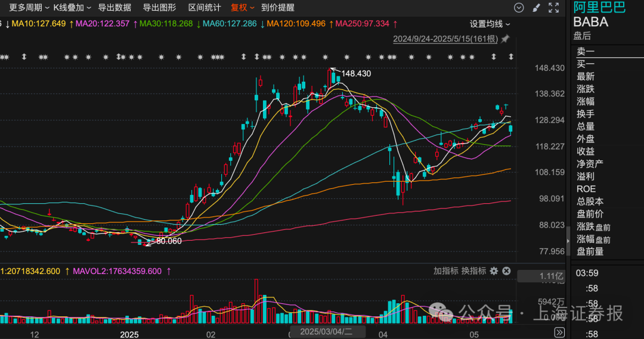The width and height of the screenshot is (644, 339).
Task: Expand chart to fullscreen with arrows icon
Action: (x=553, y=8)
